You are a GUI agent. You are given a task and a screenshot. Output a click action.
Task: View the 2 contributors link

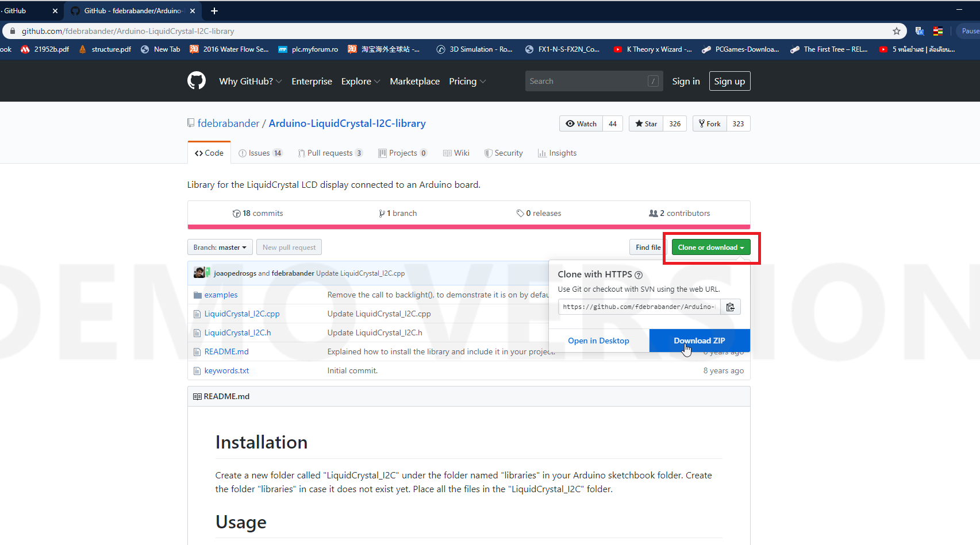coord(679,213)
